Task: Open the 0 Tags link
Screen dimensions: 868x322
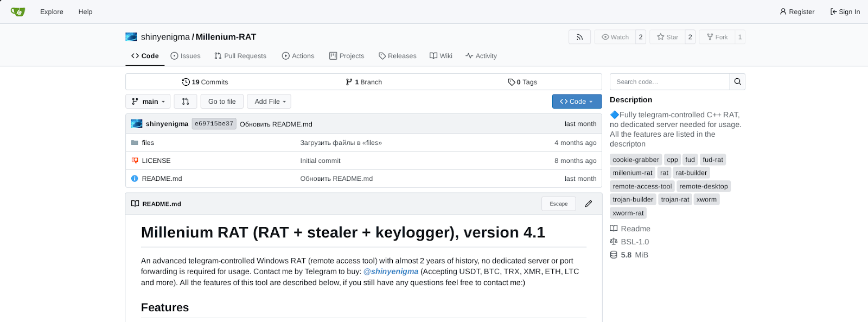Action: (x=522, y=82)
